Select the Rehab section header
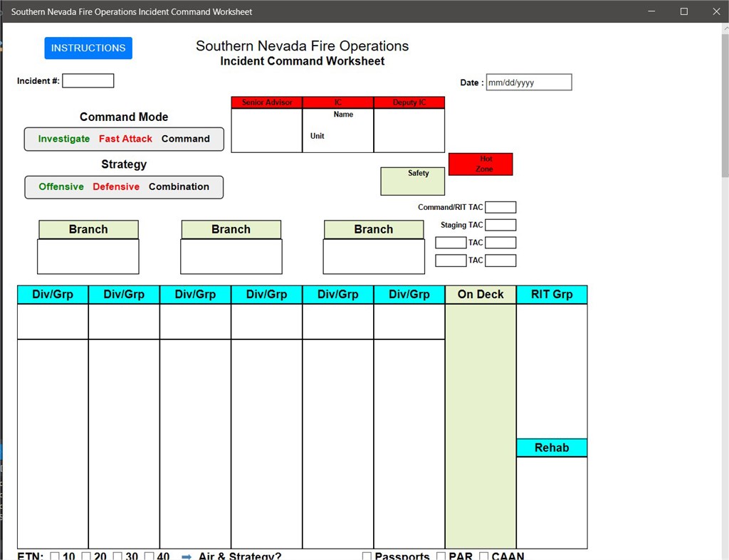This screenshot has height=560, width=729. point(552,448)
